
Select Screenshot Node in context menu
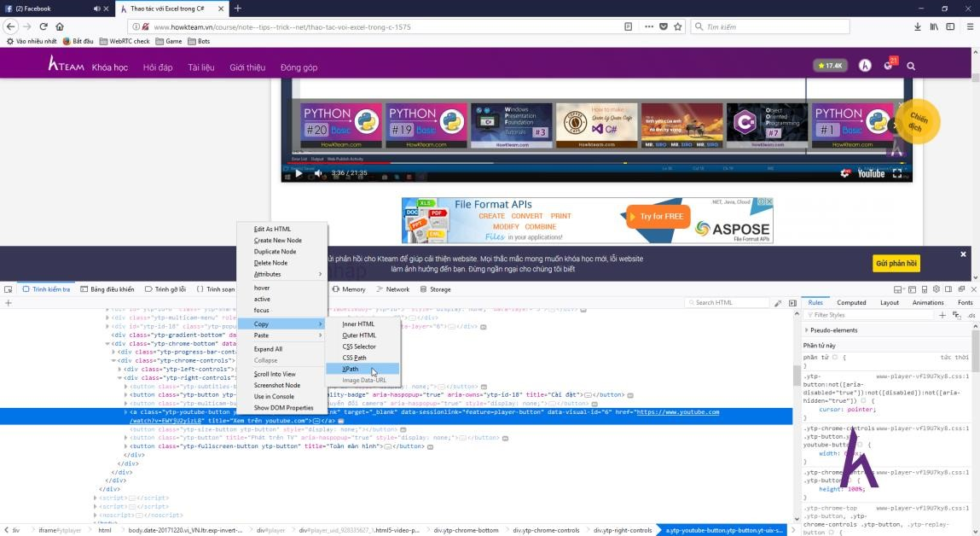coord(282,385)
